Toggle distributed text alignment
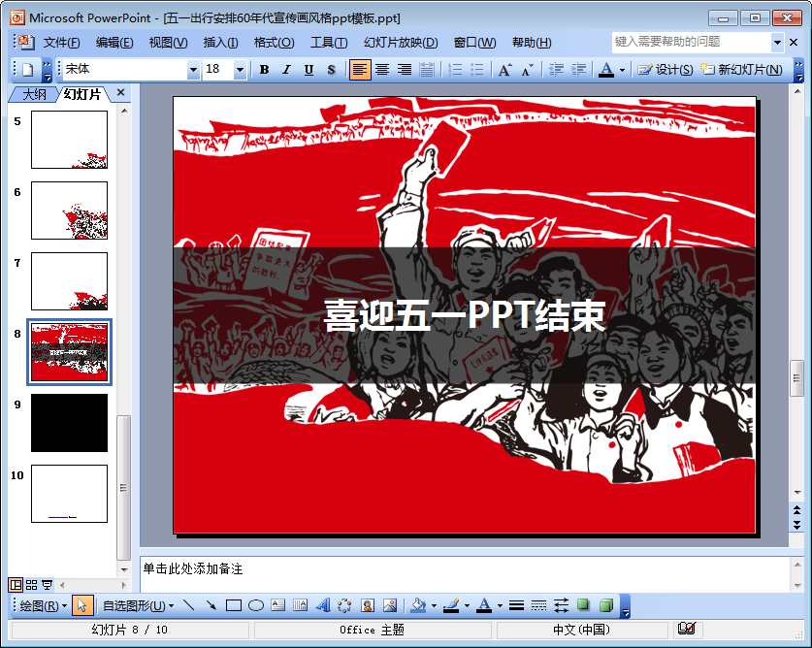The width and height of the screenshot is (812, 648). click(x=427, y=70)
